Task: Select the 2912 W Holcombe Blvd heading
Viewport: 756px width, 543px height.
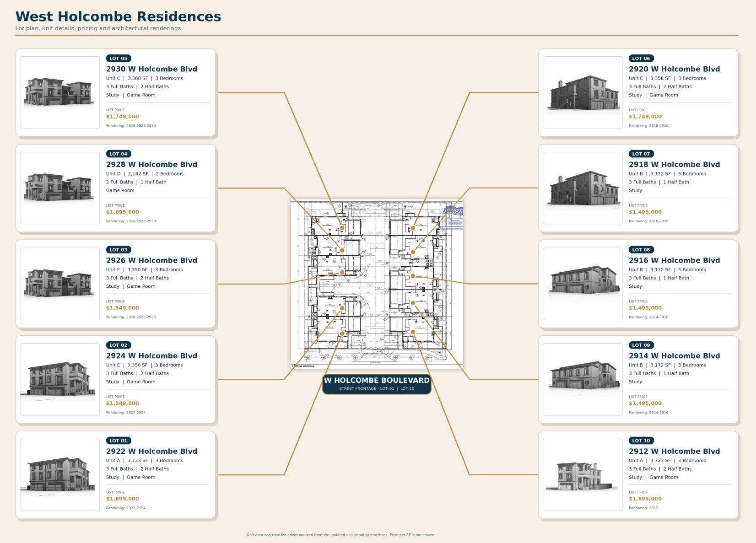Action: point(674,451)
